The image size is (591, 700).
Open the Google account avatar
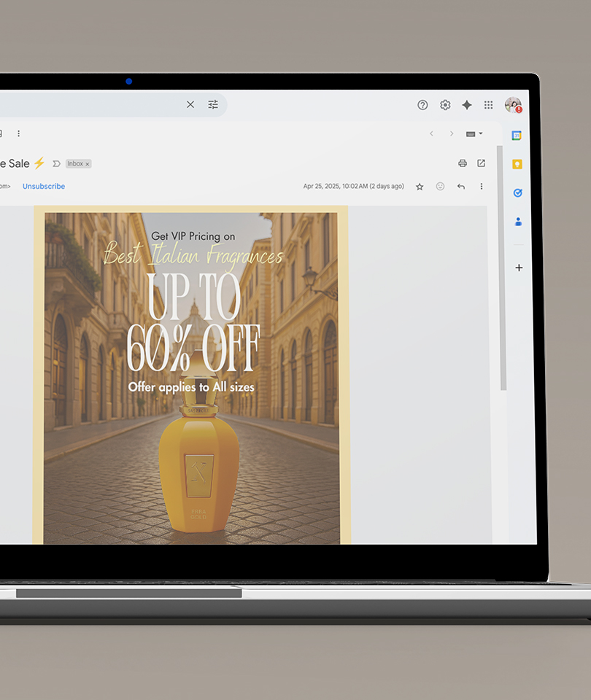pyautogui.click(x=513, y=105)
